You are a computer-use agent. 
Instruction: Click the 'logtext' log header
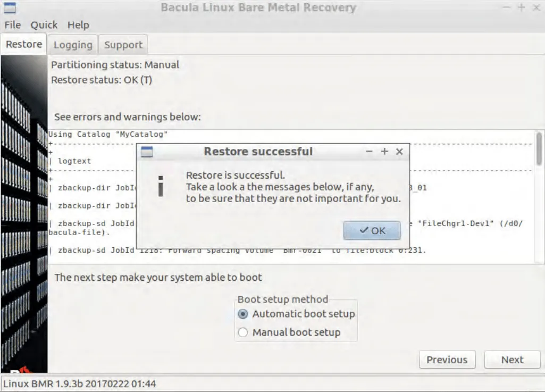click(74, 161)
